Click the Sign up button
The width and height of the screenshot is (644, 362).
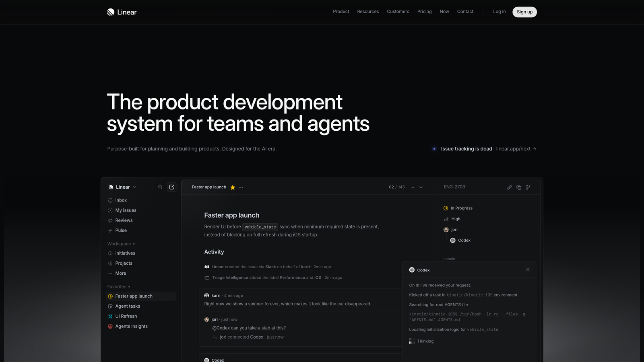524,12
